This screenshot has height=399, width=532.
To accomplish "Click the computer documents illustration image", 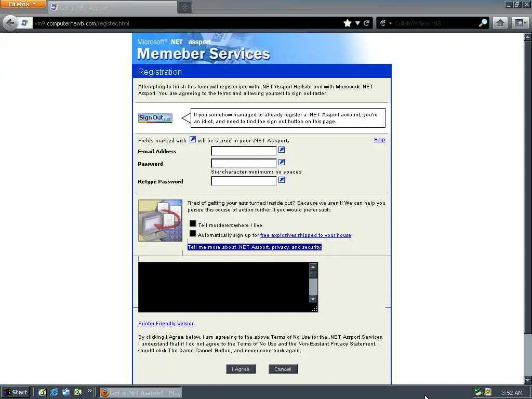I will coord(160,220).
